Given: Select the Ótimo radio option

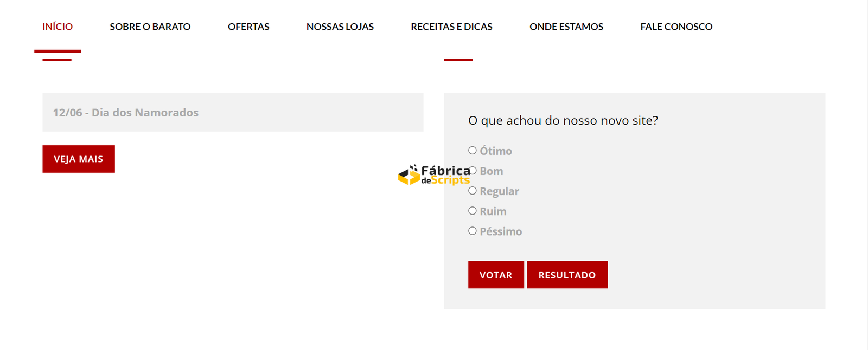Looking at the screenshot, I should (x=473, y=151).
